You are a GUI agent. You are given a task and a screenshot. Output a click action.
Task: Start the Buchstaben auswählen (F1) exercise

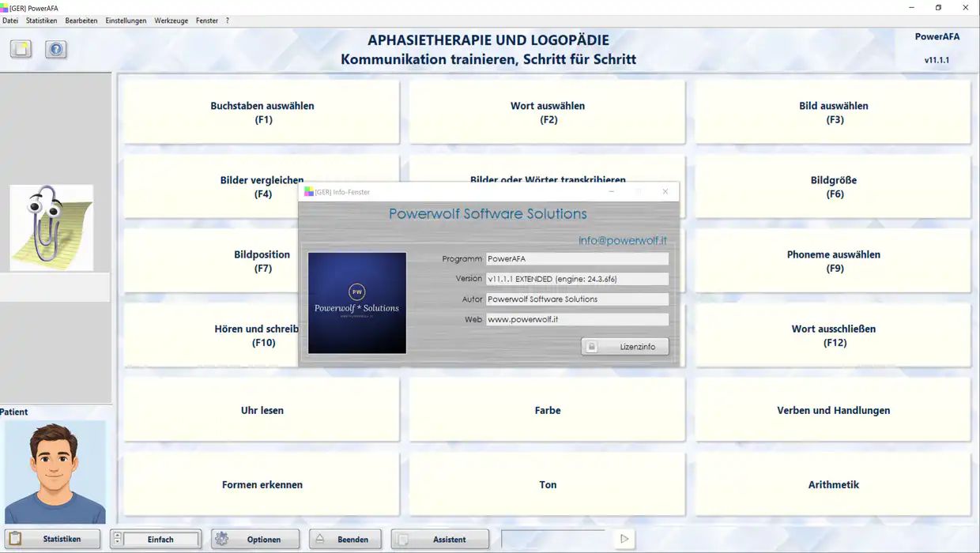262,112
